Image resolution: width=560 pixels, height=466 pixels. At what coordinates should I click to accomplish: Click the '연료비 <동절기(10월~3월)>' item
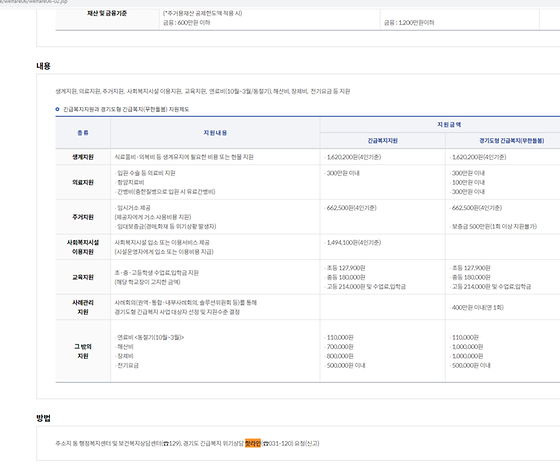tap(149, 337)
